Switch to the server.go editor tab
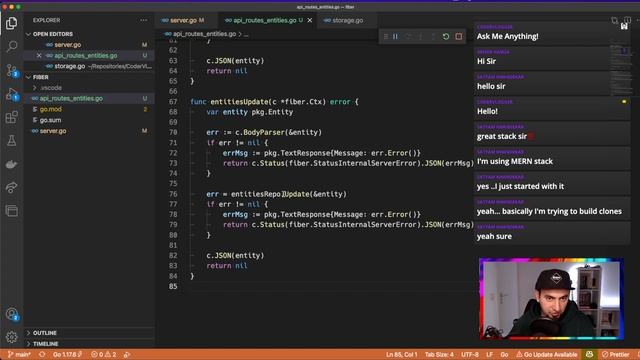This screenshot has width=640, height=360. (186, 20)
